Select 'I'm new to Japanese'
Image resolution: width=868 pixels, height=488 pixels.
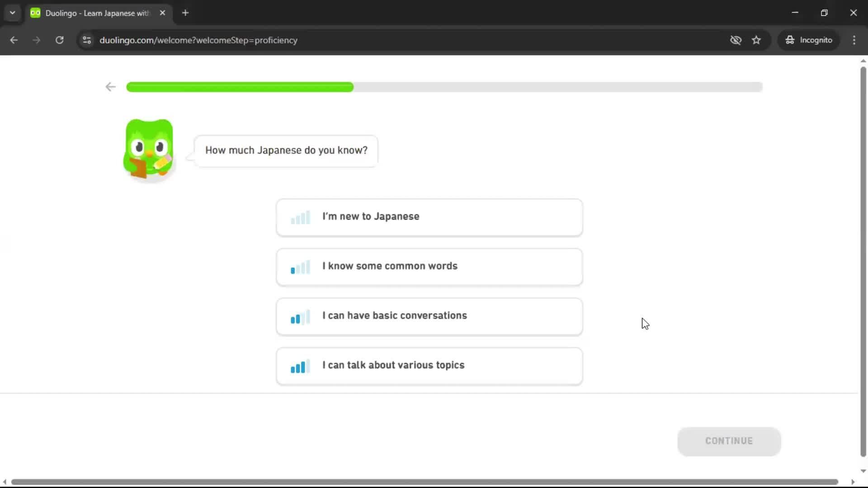click(x=429, y=217)
